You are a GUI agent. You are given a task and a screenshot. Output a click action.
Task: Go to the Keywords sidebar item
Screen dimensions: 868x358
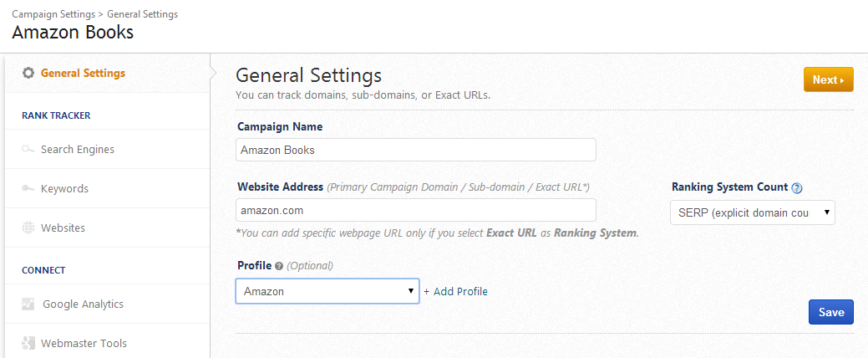(64, 189)
